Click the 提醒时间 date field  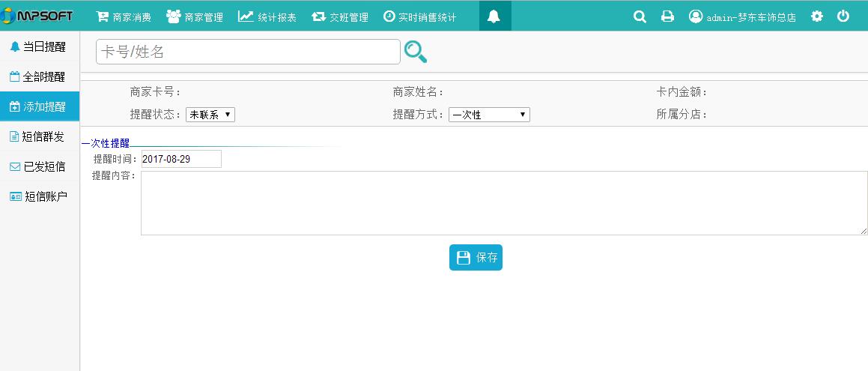coord(181,159)
